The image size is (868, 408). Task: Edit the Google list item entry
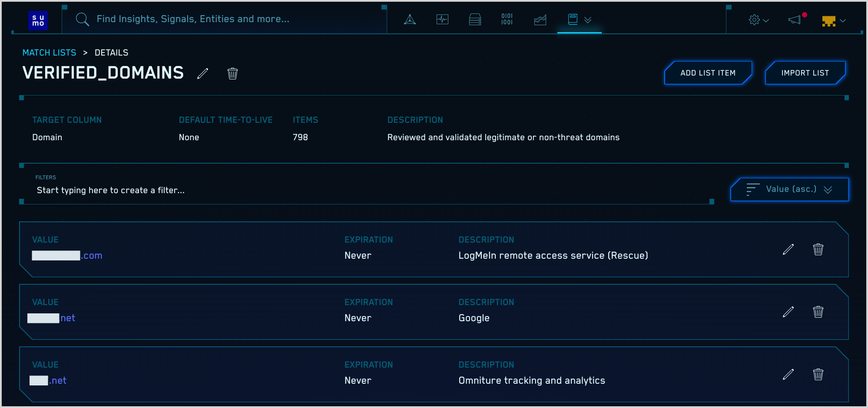[x=788, y=312]
